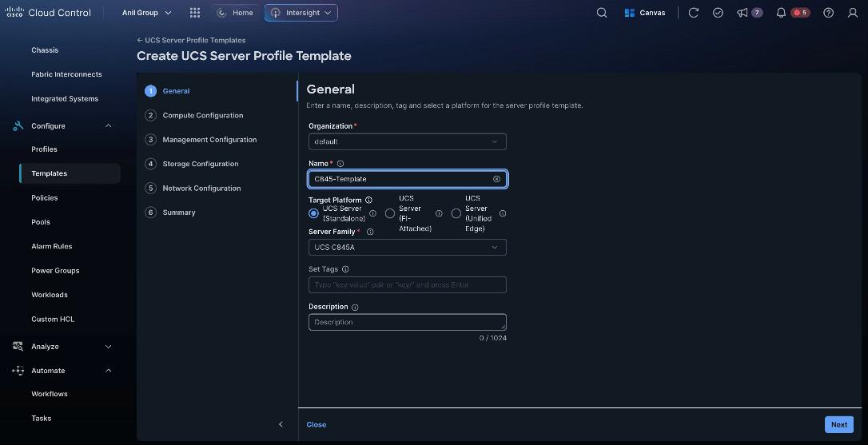Viewport: 868px width, 445px height.
Task: Click the Target Platform info icon
Action: [x=368, y=200]
